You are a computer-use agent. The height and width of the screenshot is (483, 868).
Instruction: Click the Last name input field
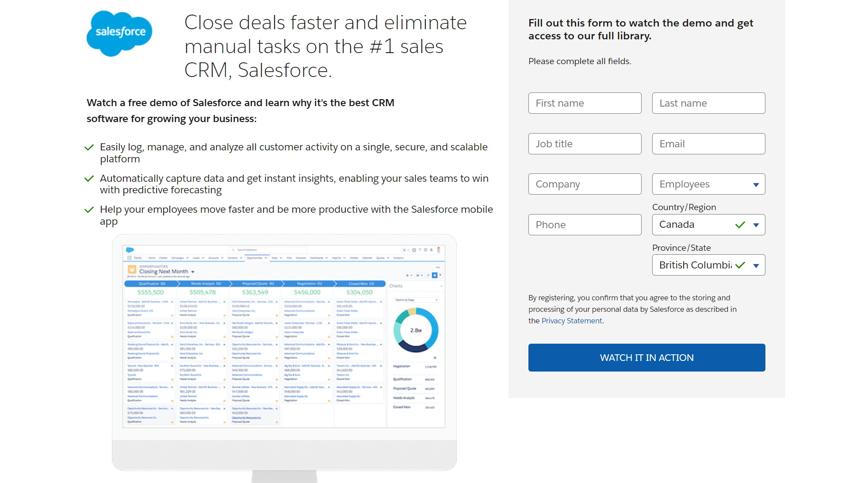(x=709, y=103)
